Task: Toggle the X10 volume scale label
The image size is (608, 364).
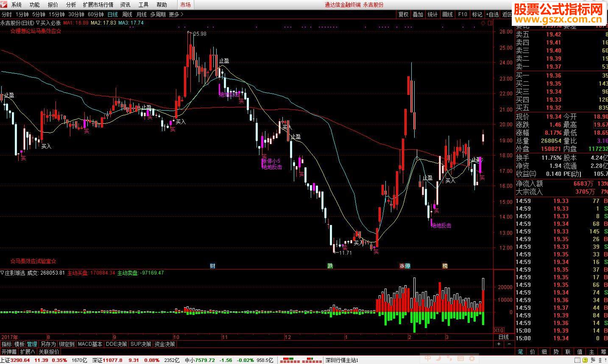Action: [x=499, y=330]
